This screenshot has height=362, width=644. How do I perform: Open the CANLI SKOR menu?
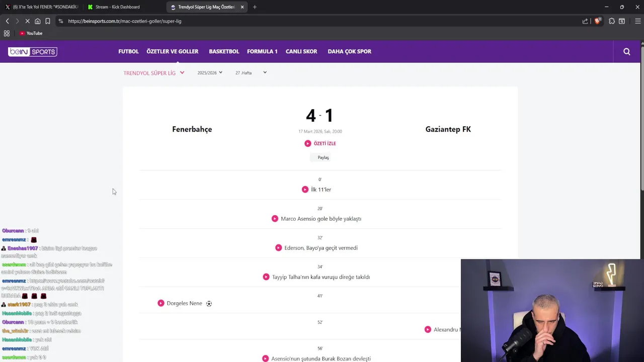(301, 51)
